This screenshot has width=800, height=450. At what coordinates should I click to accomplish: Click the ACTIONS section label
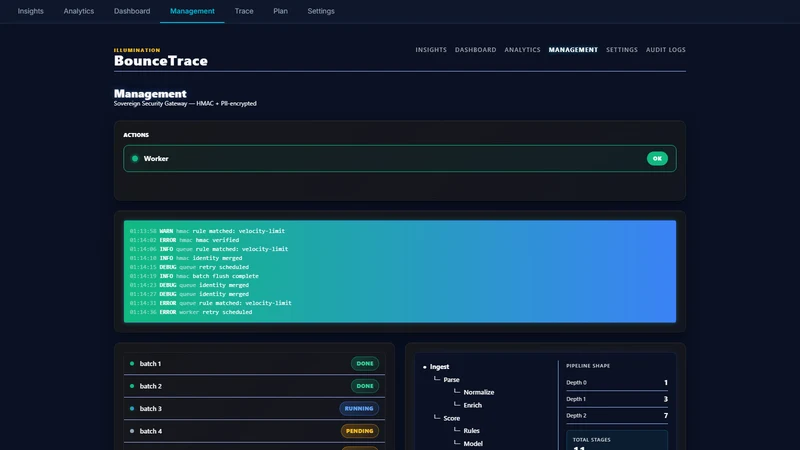click(x=136, y=135)
